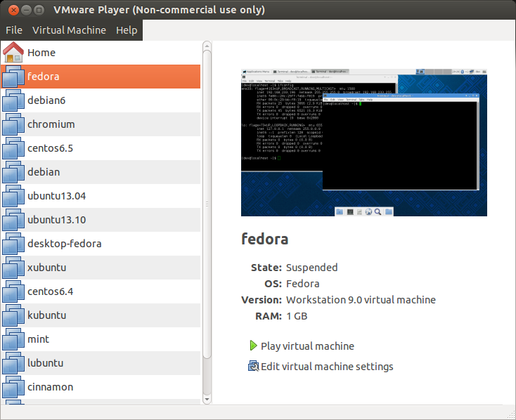Select the fedora row label in the list
516x420 pixels.
point(43,77)
